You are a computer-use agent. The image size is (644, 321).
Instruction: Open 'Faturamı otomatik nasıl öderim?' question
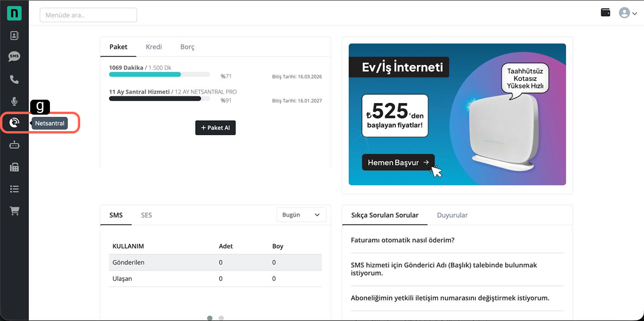pos(402,240)
